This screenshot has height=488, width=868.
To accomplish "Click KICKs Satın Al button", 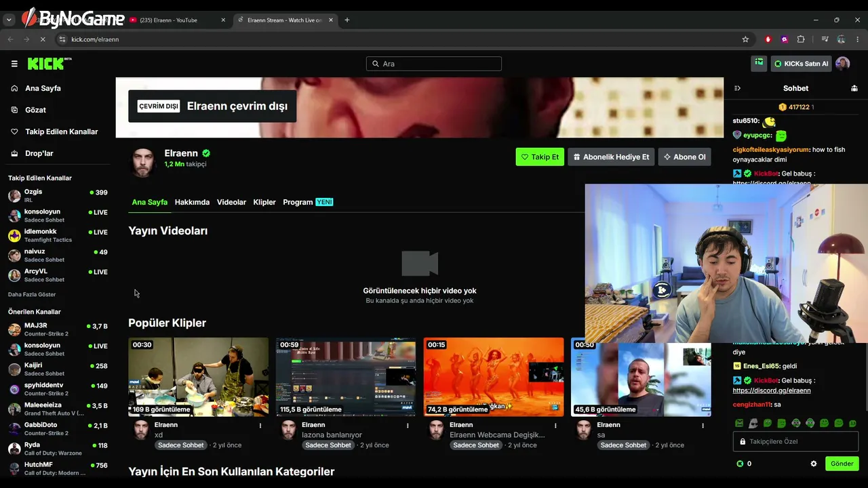I will [x=801, y=64].
